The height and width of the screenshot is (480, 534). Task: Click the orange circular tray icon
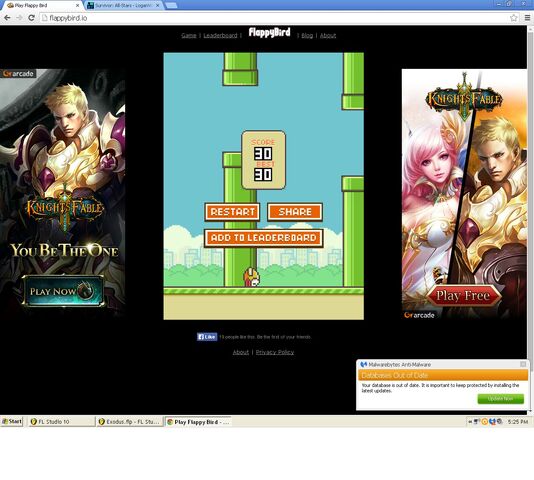(484, 422)
